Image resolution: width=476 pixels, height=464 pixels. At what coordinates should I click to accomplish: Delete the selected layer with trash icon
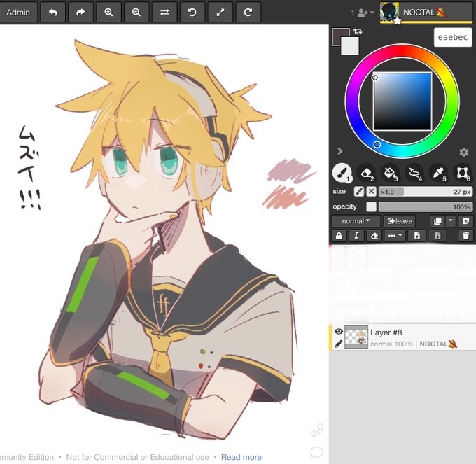point(465,236)
